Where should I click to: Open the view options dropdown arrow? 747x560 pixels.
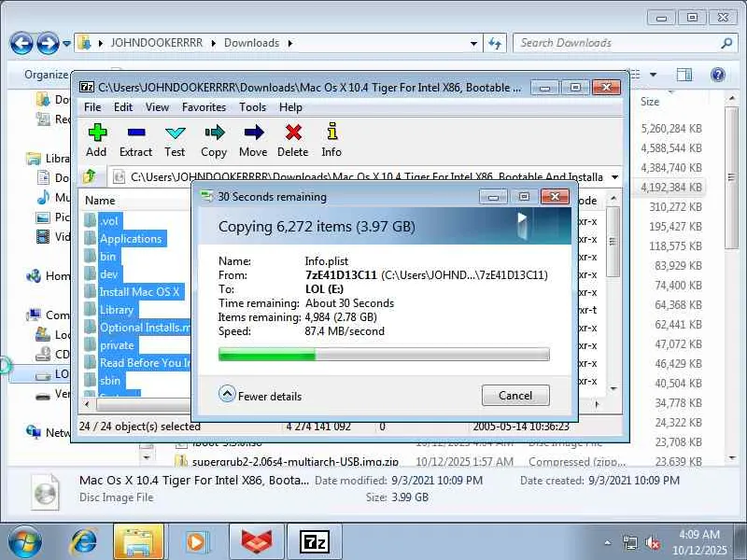(653, 75)
